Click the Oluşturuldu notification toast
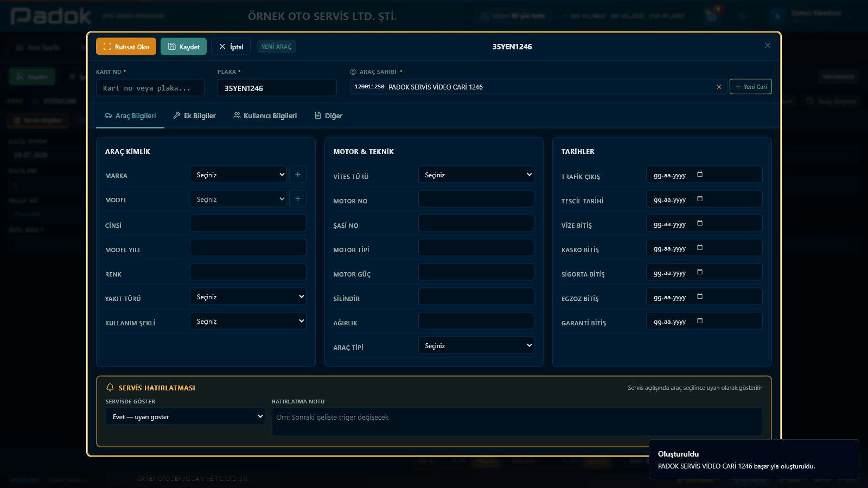The height and width of the screenshot is (488, 868). (x=754, y=459)
